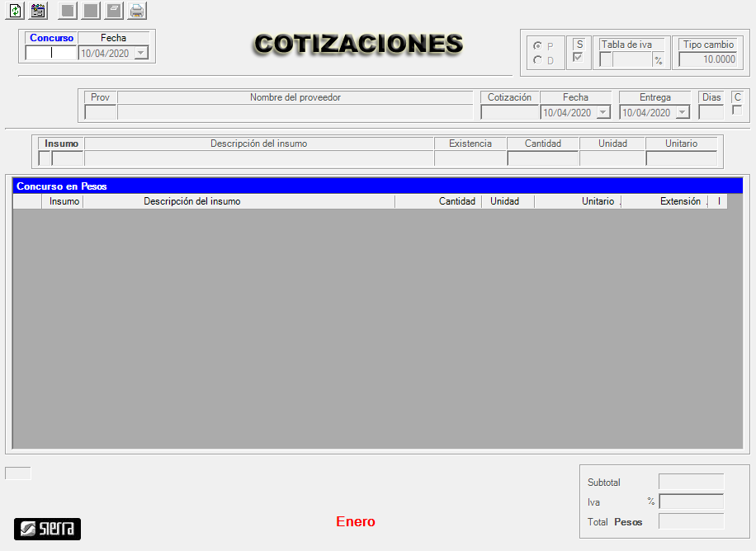
Task: Click the Tipo cambio value field
Action: coord(707,59)
